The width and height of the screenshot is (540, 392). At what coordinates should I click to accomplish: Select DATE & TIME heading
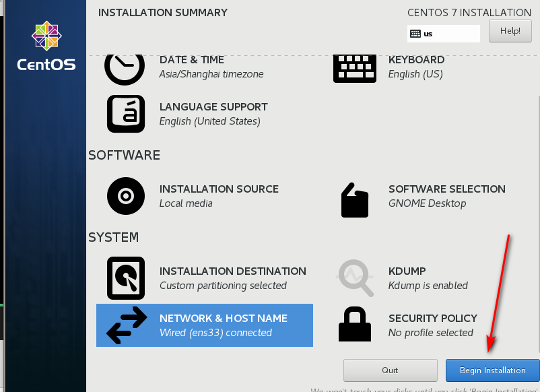(x=191, y=59)
